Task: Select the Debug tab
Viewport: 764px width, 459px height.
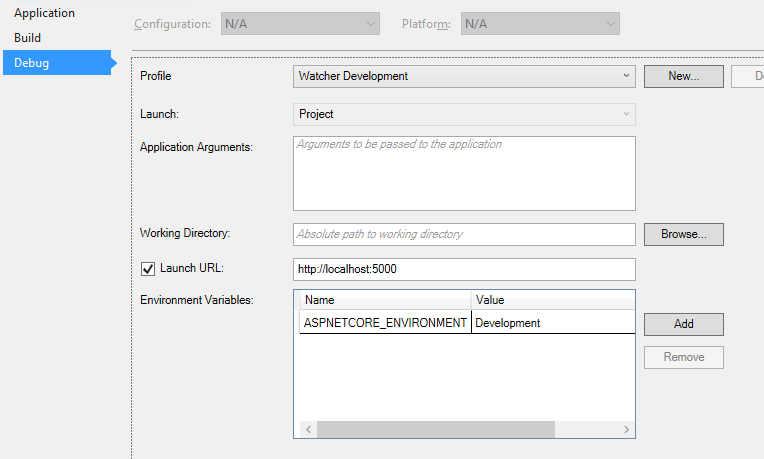Action: click(32, 63)
